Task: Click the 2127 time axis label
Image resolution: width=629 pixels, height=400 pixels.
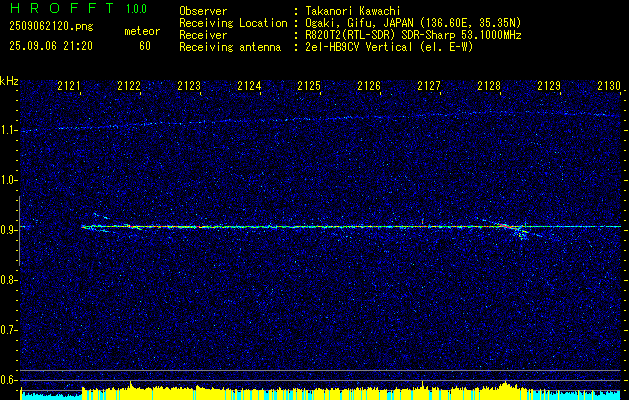Action: (x=429, y=86)
